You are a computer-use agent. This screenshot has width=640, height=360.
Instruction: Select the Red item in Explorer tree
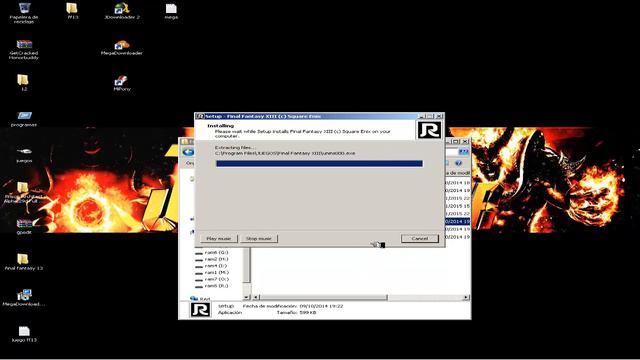click(x=200, y=298)
